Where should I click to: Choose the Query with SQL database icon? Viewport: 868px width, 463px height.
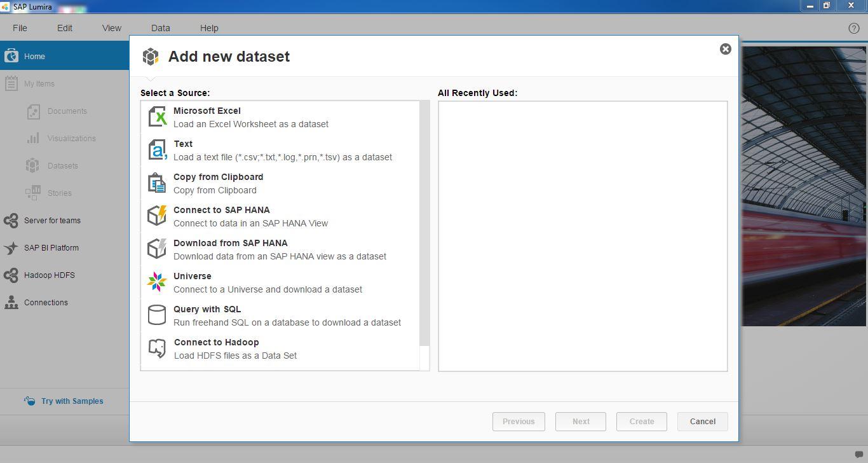(157, 315)
